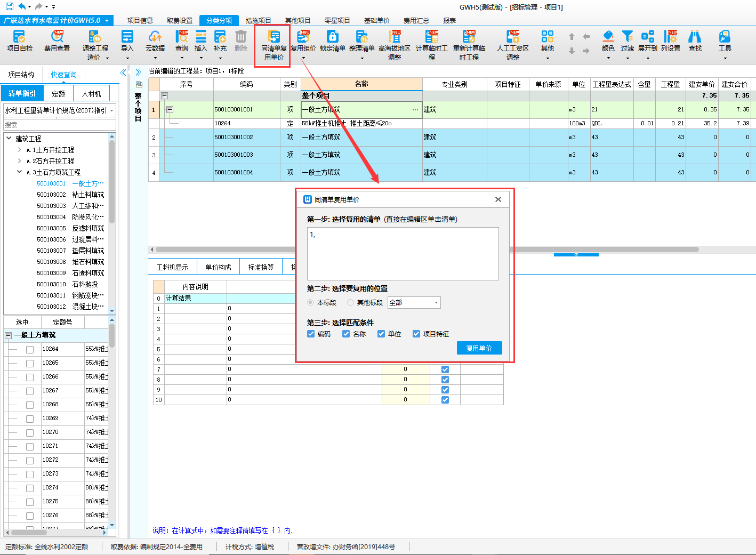
Task: Check the box for quota 10267
Action: 30,391
